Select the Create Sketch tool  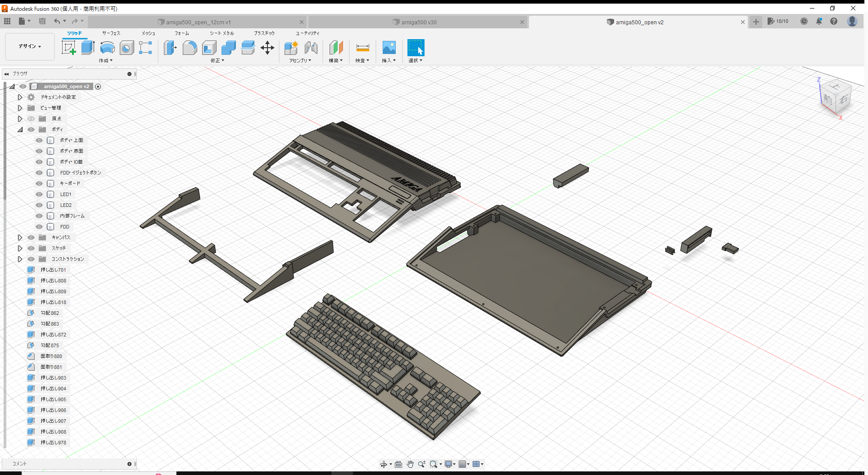coord(69,48)
